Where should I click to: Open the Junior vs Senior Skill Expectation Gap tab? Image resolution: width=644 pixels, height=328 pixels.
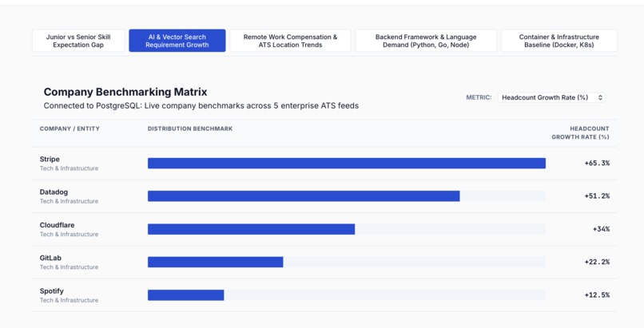(78, 41)
